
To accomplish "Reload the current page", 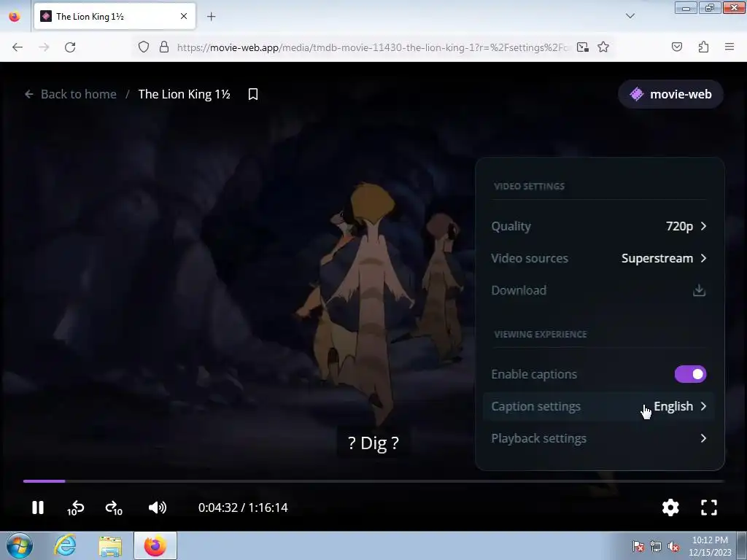I will (70, 47).
